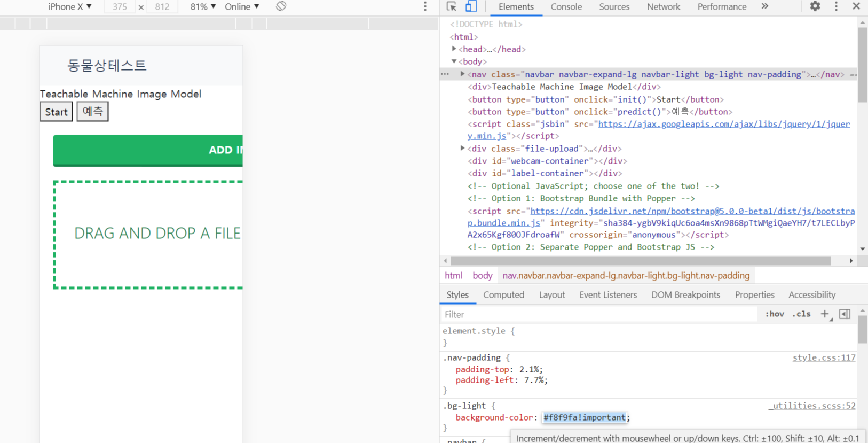Toggle the computed styles sidebar icon
This screenshot has width=868, height=443.
(x=845, y=314)
